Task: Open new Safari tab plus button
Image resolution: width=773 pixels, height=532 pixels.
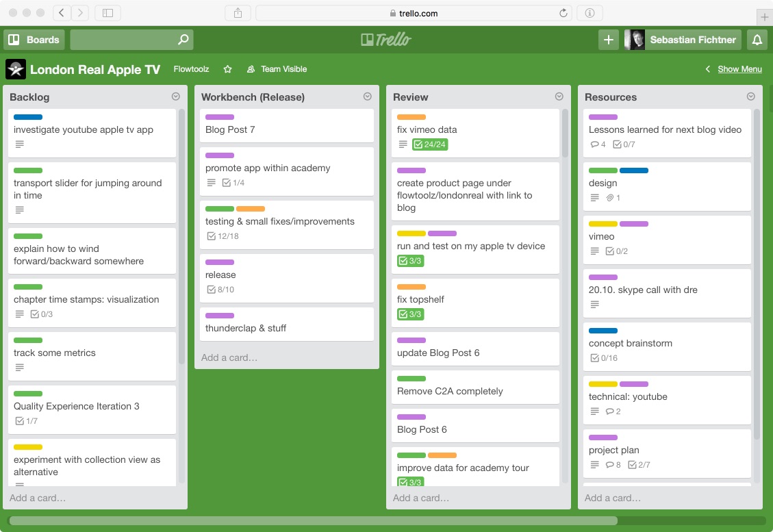Action: pos(764,17)
